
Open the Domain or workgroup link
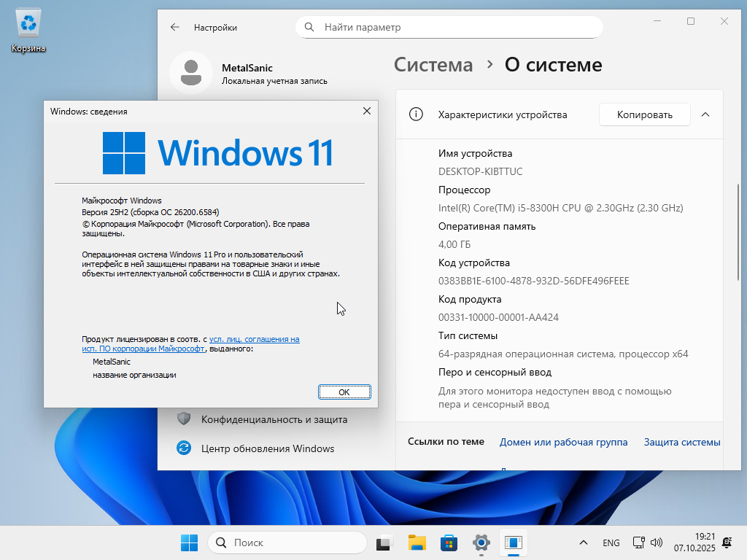point(563,442)
